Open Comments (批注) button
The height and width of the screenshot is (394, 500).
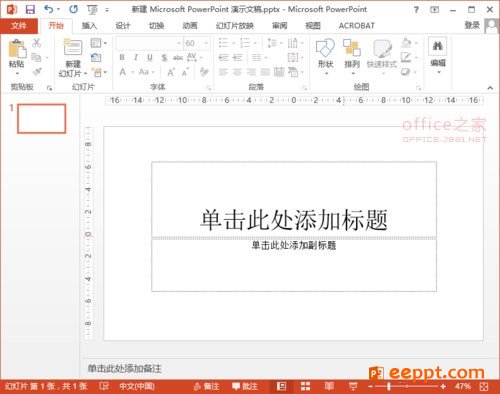click(245, 386)
